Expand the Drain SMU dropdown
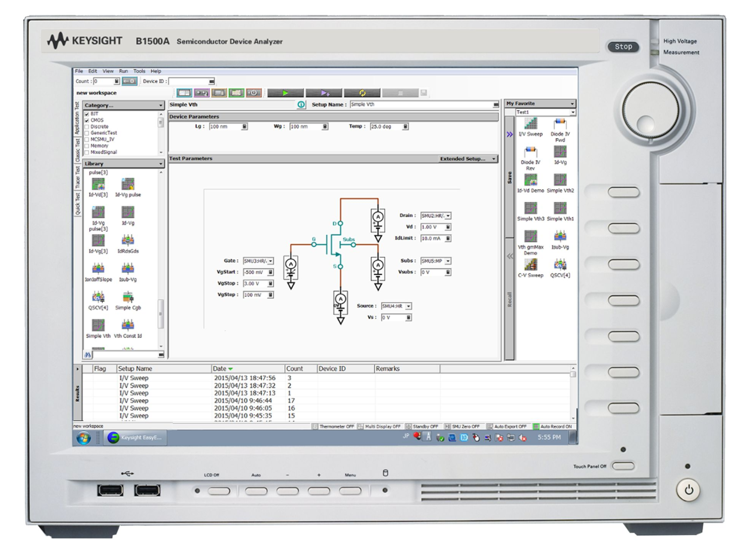745x560 pixels. pyautogui.click(x=448, y=216)
